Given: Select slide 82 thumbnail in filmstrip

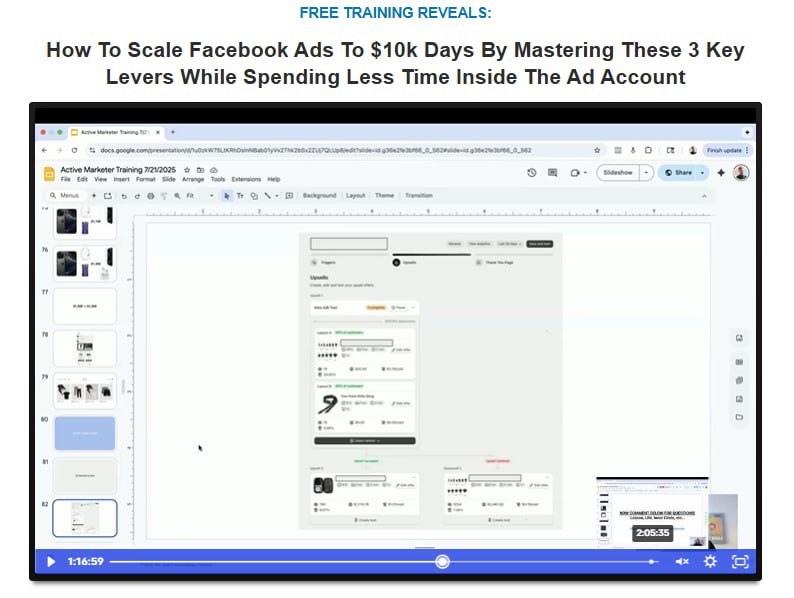Looking at the screenshot, I should pos(85,518).
